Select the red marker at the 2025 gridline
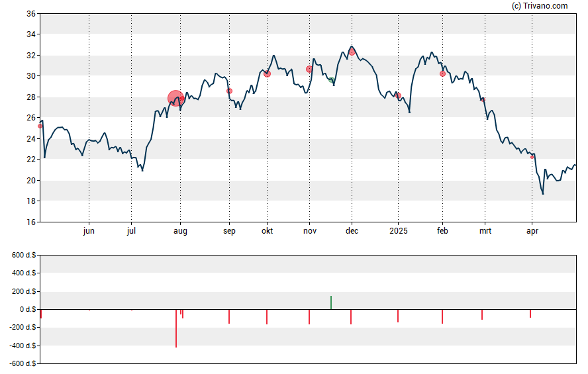This screenshot has height=374, width=588. pyautogui.click(x=398, y=96)
